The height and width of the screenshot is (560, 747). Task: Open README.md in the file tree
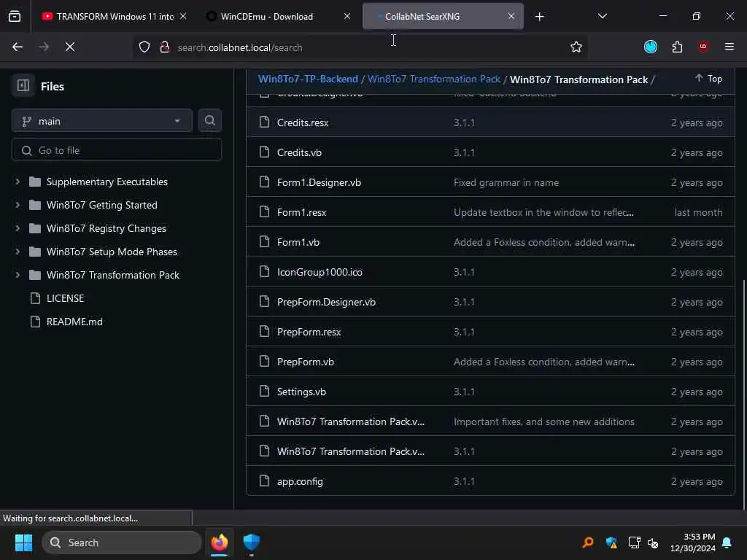point(74,322)
